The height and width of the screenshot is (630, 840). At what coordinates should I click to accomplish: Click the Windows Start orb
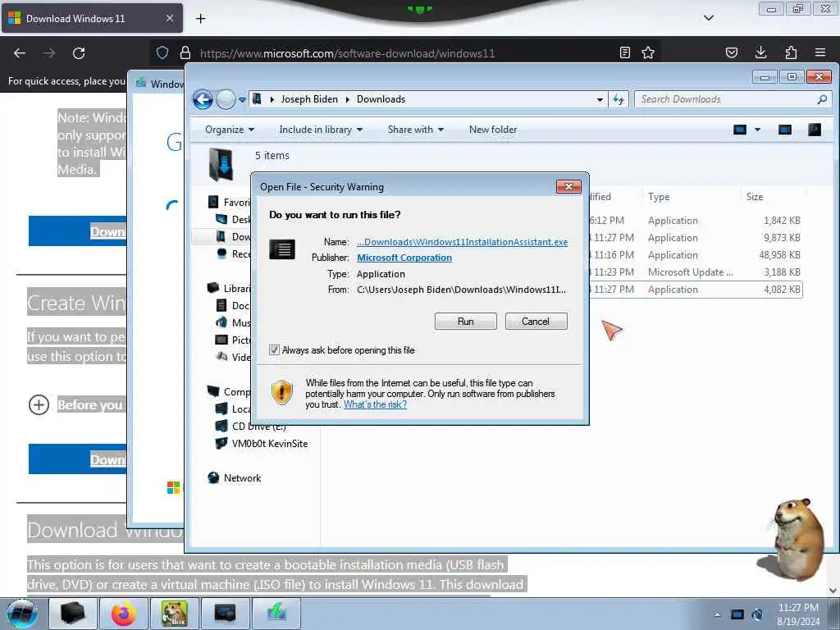(x=22, y=614)
